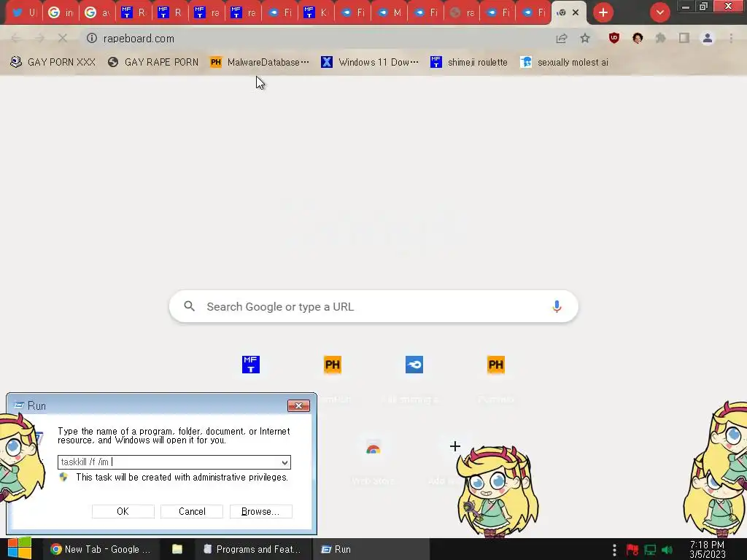Open the MFT shortcut tile

coord(251,365)
